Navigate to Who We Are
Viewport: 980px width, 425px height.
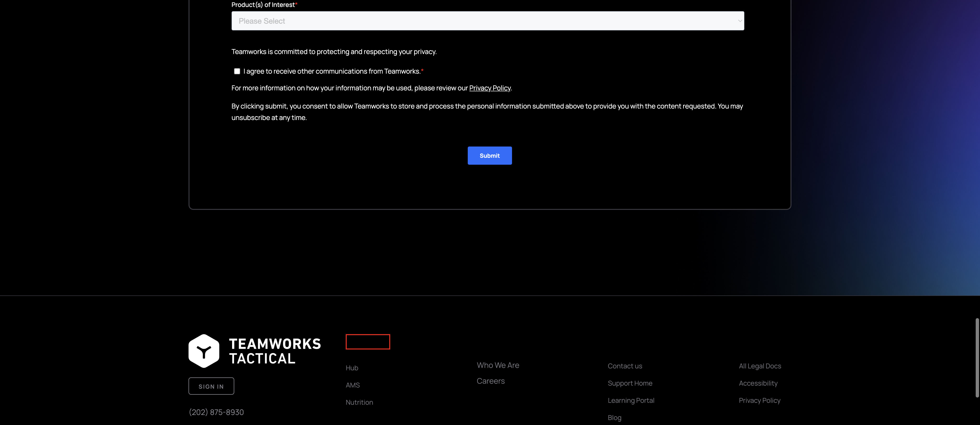click(x=498, y=365)
